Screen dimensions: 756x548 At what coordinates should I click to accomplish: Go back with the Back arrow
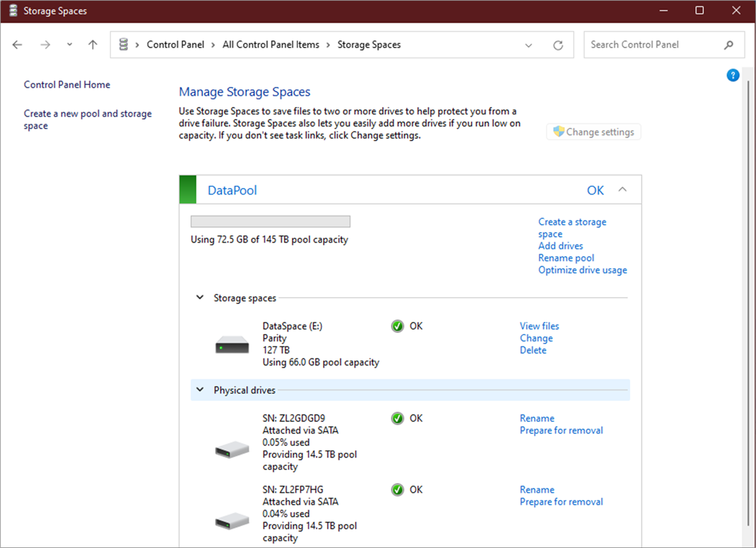click(x=17, y=45)
